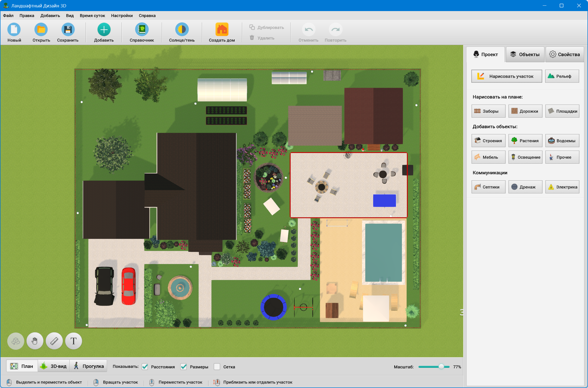This screenshot has height=388, width=588.
Task: Switch to the 3D-вид view
Action: coord(54,366)
